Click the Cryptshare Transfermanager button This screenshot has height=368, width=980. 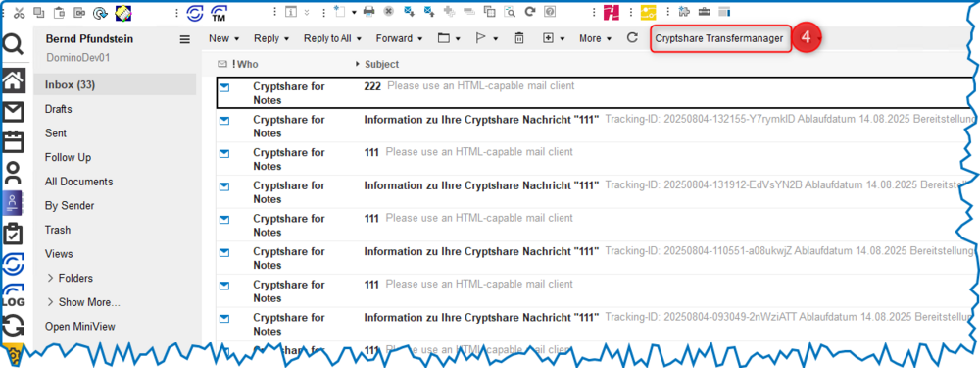tap(719, 39)
